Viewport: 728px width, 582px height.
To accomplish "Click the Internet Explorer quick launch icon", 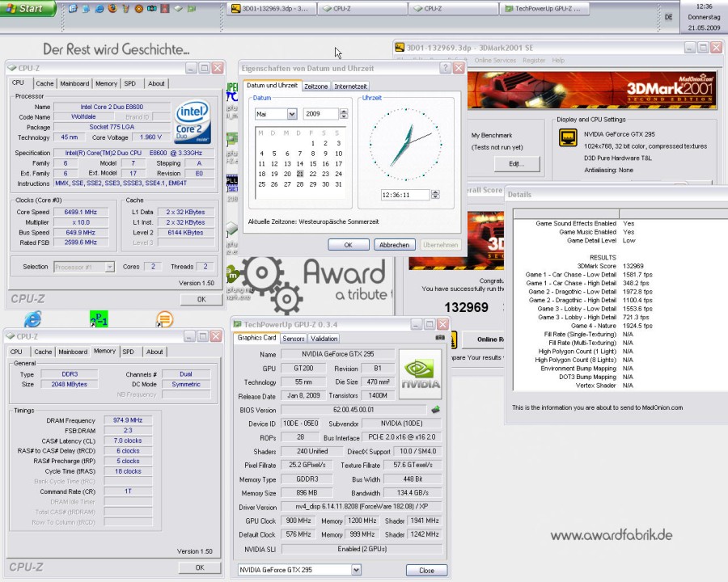I will (x=99, y=8).
